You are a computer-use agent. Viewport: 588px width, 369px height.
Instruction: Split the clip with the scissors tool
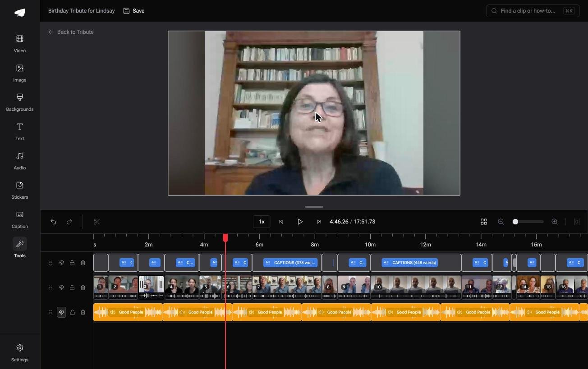tap(96, 222)
